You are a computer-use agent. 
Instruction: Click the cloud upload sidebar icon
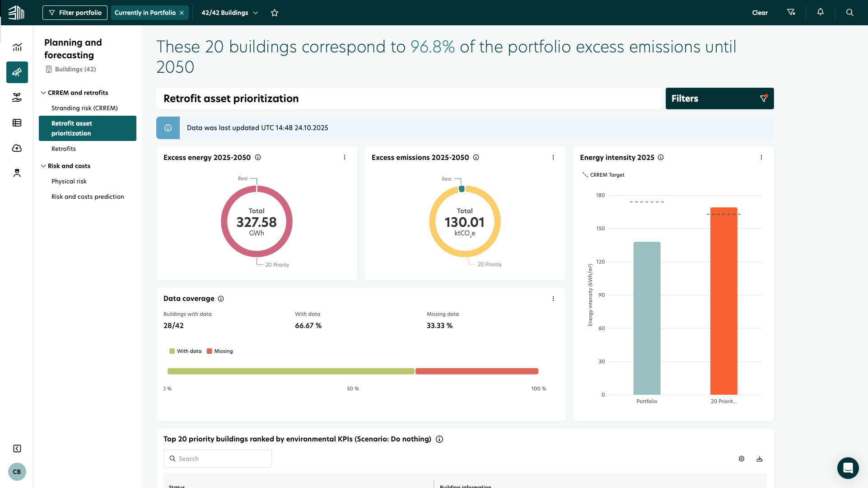point(17,148)
